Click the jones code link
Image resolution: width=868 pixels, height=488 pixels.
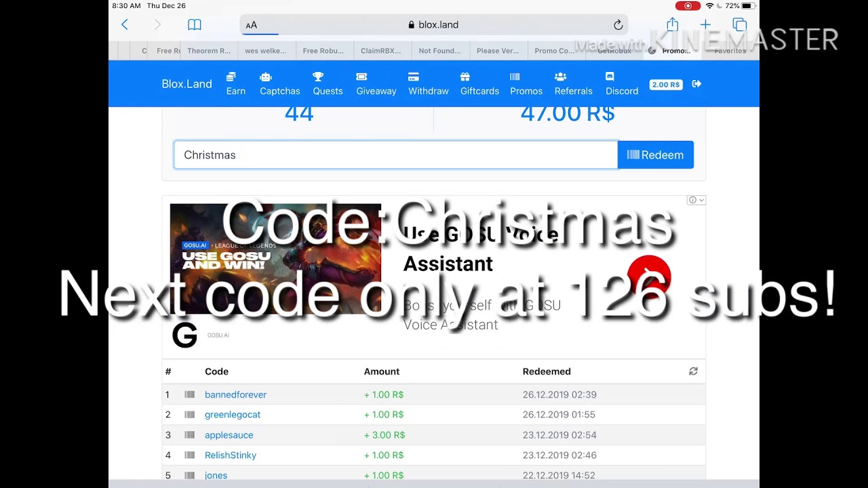tap(216, 475)
